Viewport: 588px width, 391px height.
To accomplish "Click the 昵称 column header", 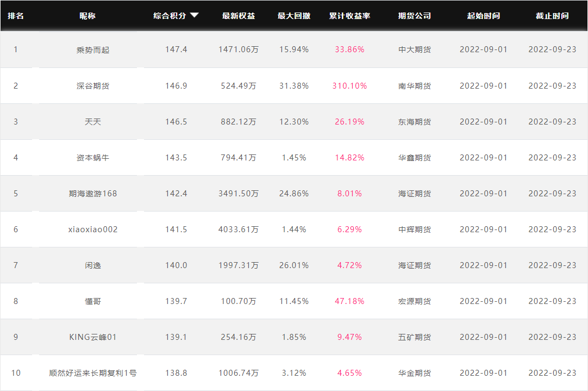I will [87, 16].
